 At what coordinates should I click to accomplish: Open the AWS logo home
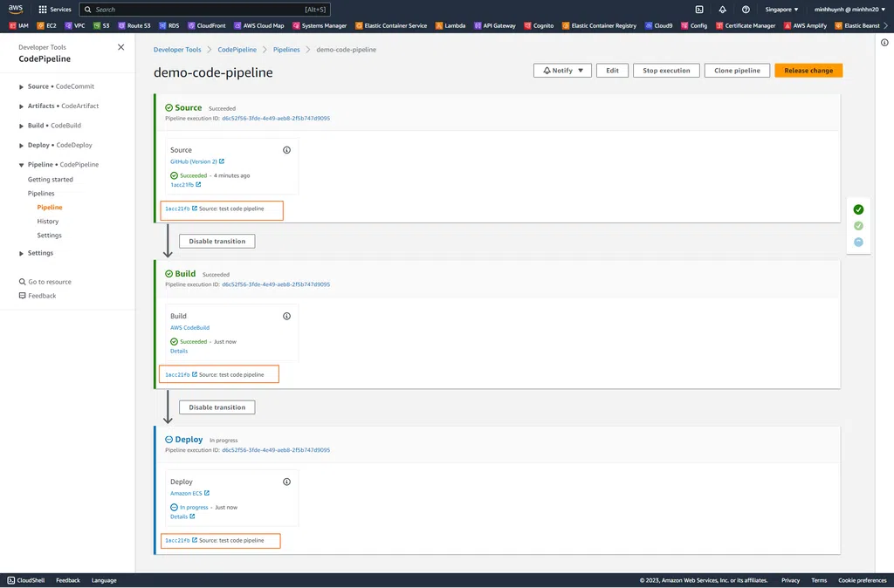(x=16, y=9)
